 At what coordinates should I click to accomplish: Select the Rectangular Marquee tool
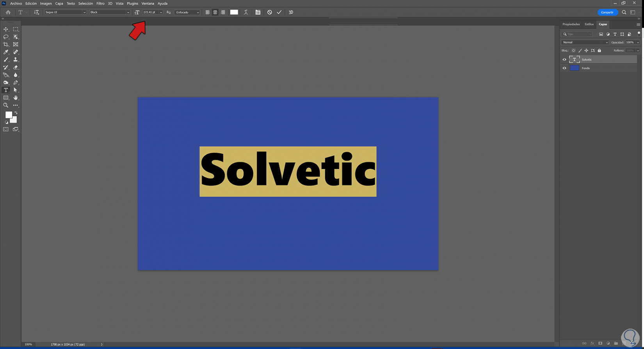pos(16,29)
